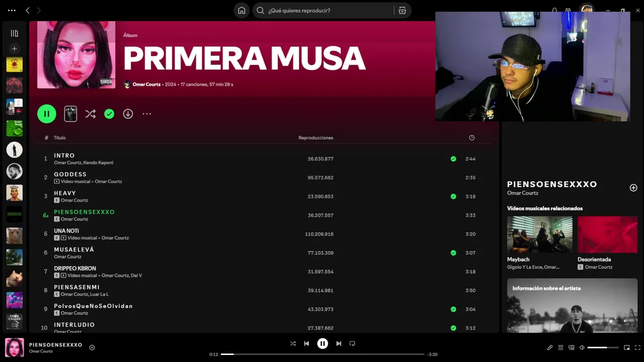Viewport: 644px width, 362px height.
Task: Open the artist link Omar Courtz in the album header
Action: 146,84
